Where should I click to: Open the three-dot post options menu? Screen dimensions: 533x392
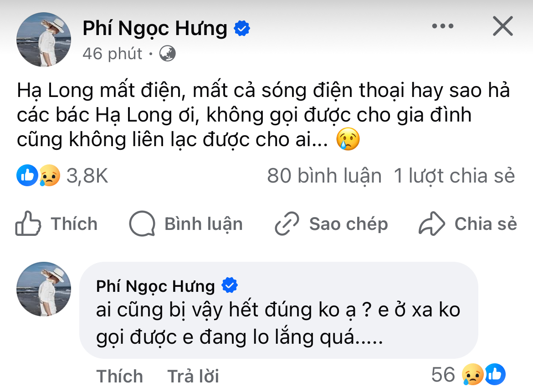click(x=442, y=26)
